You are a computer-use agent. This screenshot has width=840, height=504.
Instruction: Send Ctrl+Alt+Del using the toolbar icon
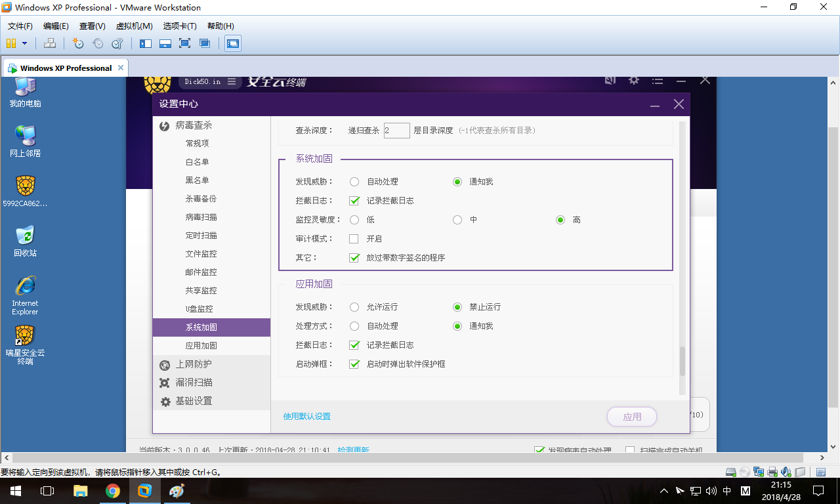coord(50,43)
